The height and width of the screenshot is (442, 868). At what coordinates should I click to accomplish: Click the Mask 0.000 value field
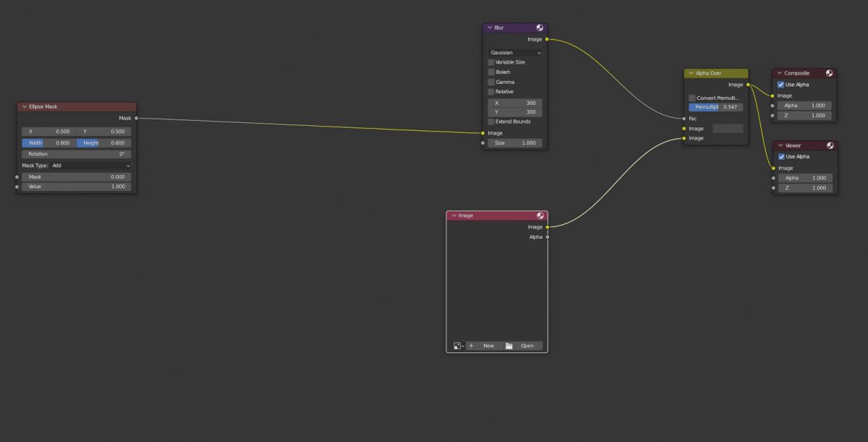point(77,177)
